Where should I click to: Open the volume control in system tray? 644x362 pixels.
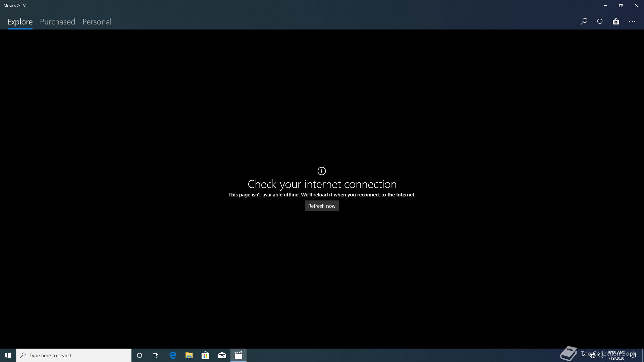point(601,355)
